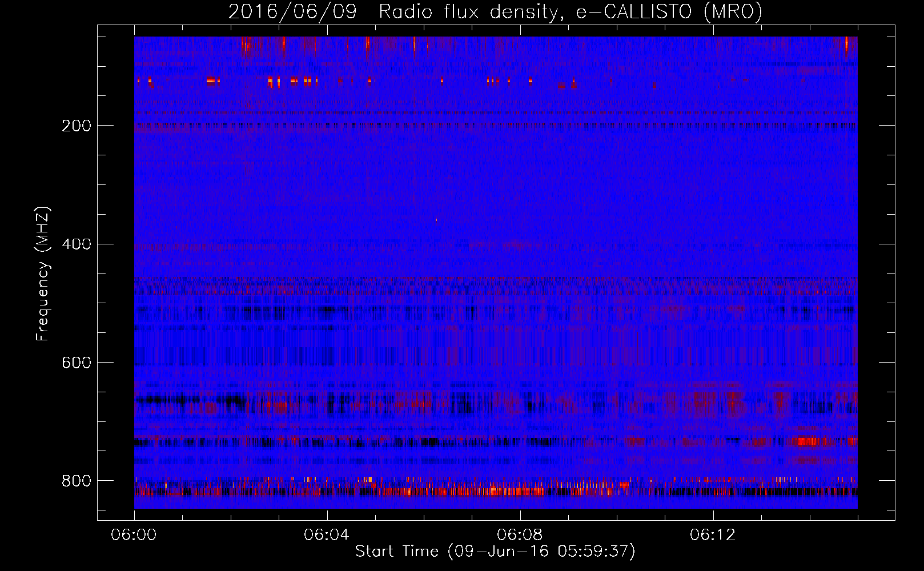The height and width of the screenshot is (571, 924).
Task: Click the '06:12' time tick label
Action: click(x=713, y=535)
